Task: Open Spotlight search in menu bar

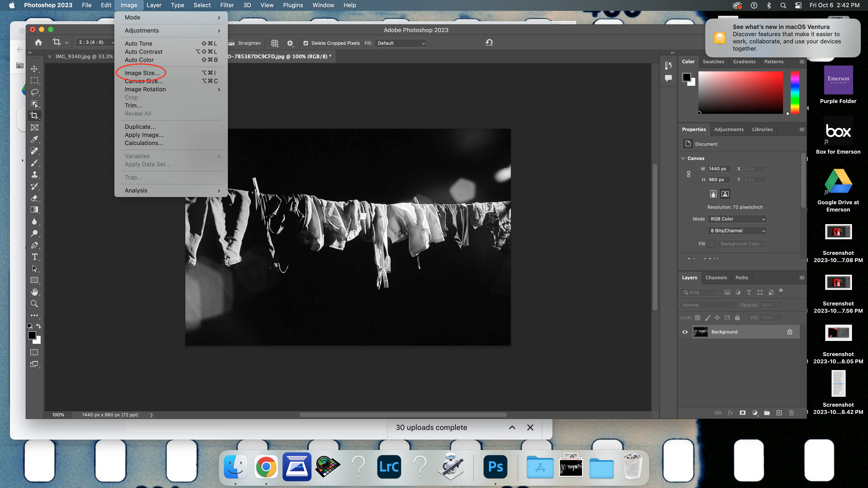Action: (783, 5)
